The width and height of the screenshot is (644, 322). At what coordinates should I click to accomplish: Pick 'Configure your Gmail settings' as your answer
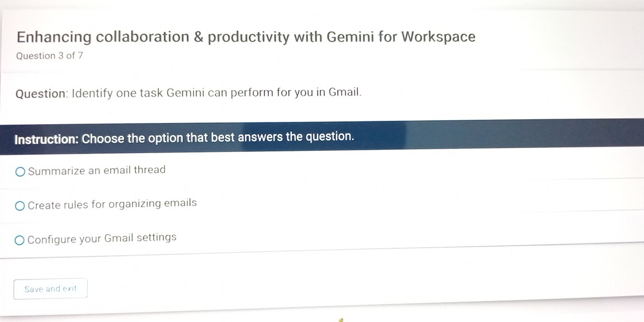click(x=103, y=238)
